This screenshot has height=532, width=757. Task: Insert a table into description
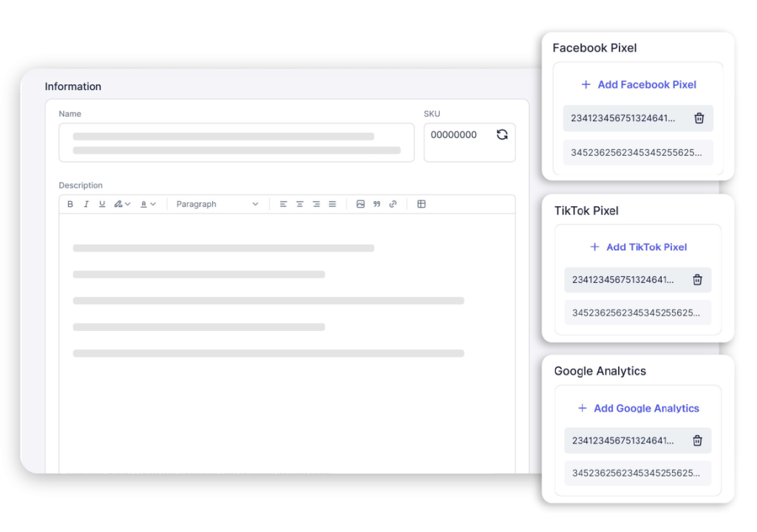tap(421, 204)
